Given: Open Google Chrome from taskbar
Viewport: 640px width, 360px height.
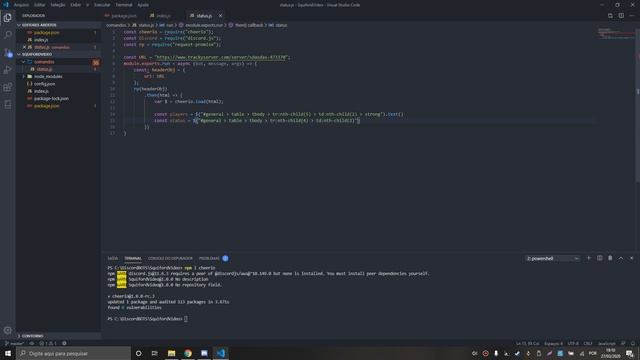Looking at the screenshot, I should pyautogui.click(x=188, y=353).
